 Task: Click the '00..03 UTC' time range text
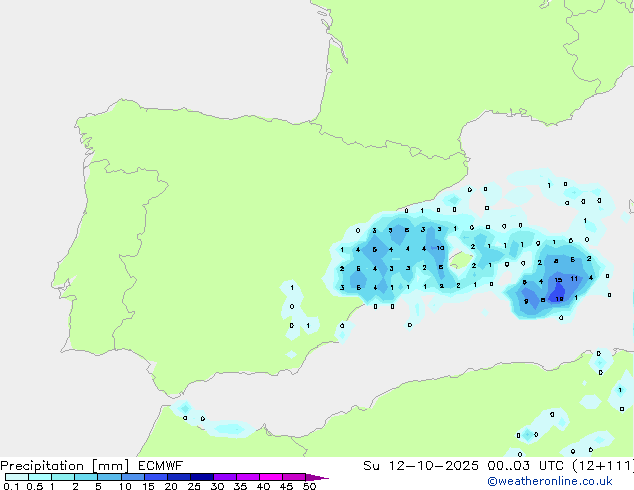tap(525, 466)
